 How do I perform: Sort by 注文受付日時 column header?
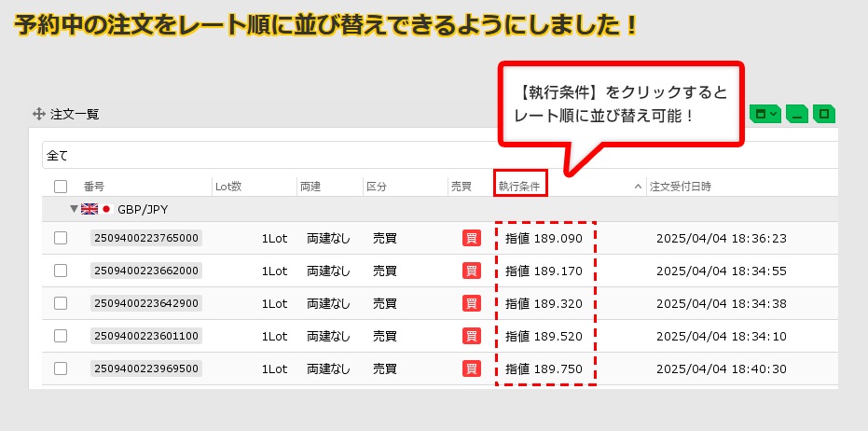pos(681,187)
